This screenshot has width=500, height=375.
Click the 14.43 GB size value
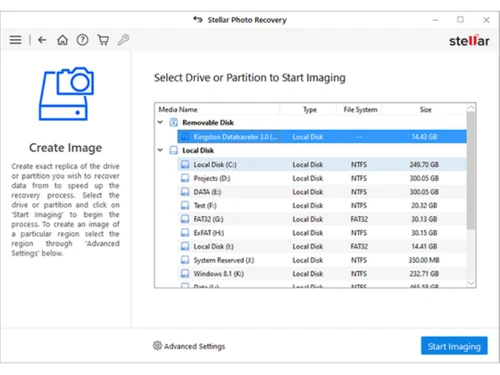[424, 137]
